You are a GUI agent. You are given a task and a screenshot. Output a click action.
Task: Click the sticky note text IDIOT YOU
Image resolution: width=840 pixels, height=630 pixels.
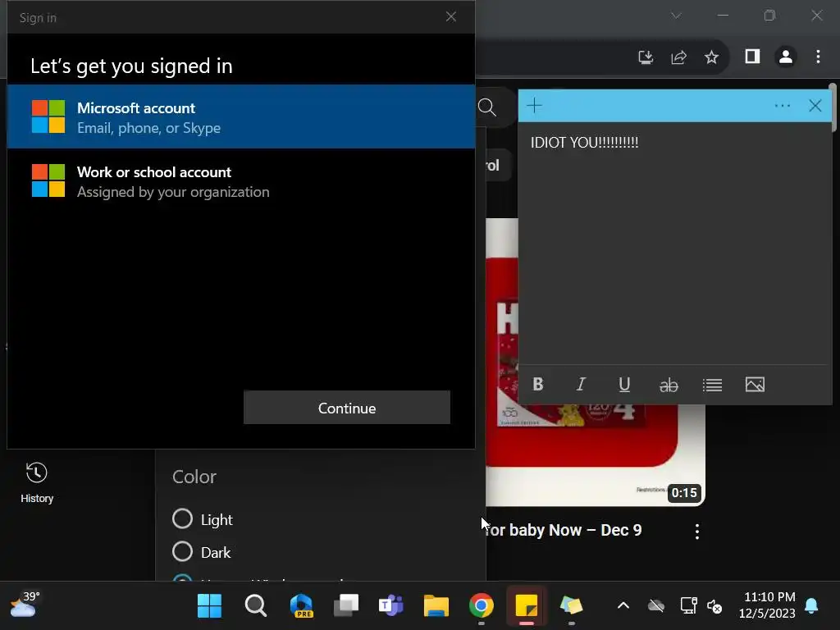pyautogui.click(x=584, y=143)
